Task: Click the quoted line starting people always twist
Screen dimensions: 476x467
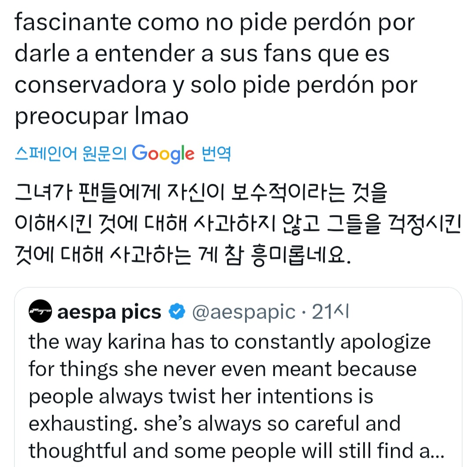Action: pos(201,396)
